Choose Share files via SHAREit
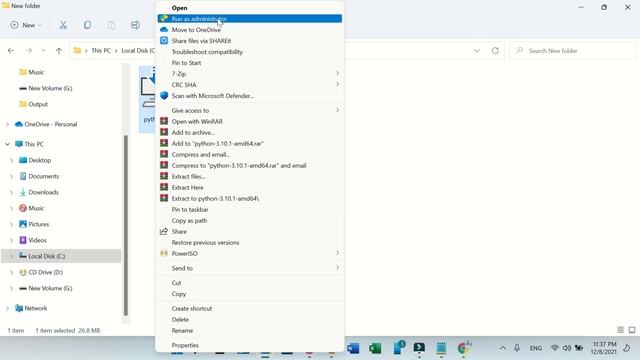This screenshot has width=640, height=360. click(x=250, y=41)
